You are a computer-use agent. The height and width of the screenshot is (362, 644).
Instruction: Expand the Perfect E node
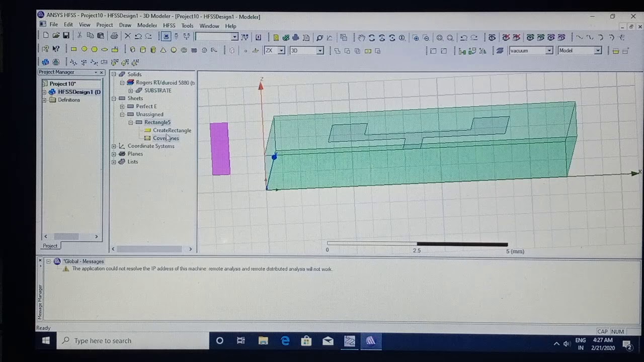click(122, 107)
